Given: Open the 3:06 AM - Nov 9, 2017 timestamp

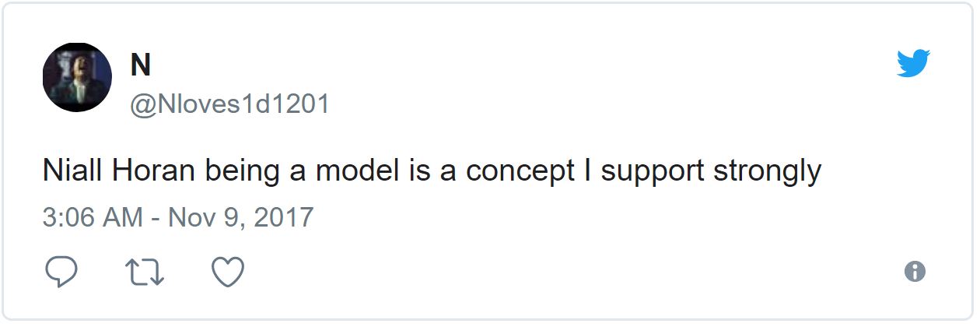Looking at the screenshot, I should [x=178, y=216].
